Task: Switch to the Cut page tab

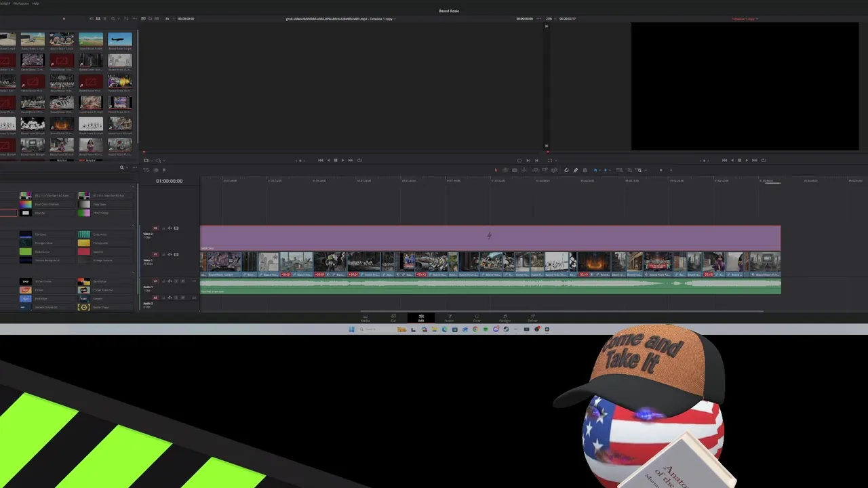Action: (x=393, y=318)
